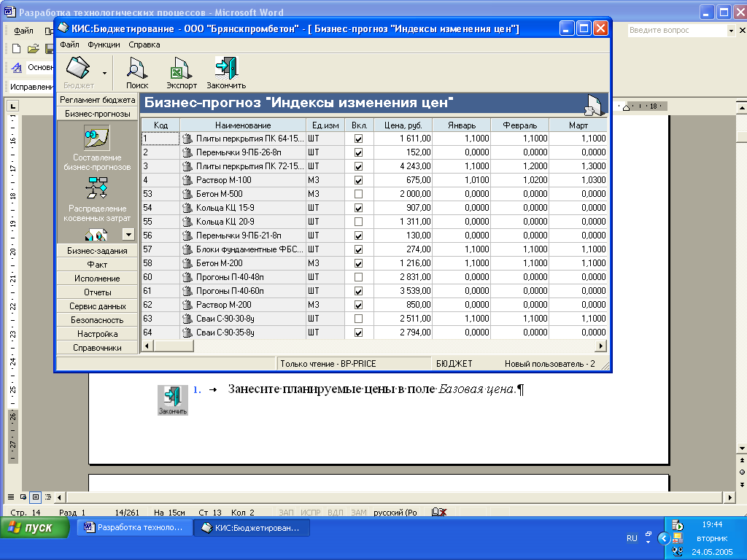Click Word's Print Layout view icon
Image resolution: width=747 pixels, height=560 pixels.
tap(36, 497)
